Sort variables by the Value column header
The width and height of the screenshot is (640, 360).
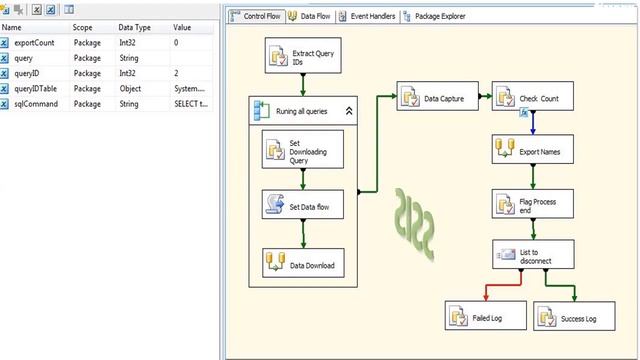(182, 27)
